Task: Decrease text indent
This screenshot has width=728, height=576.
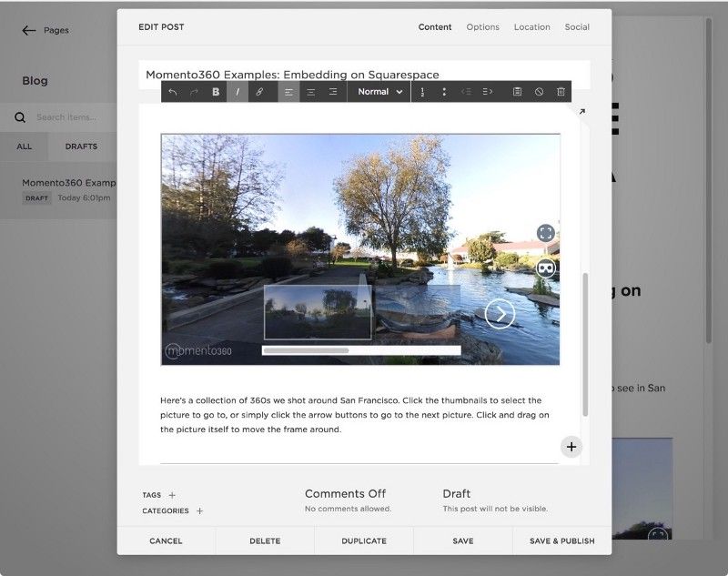Action: (466, 92)
